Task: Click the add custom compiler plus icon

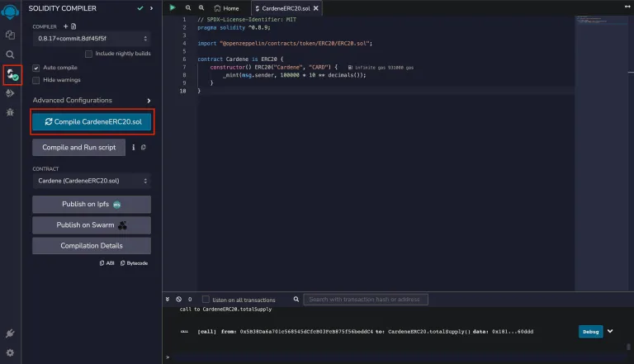Action: (65, 26)
